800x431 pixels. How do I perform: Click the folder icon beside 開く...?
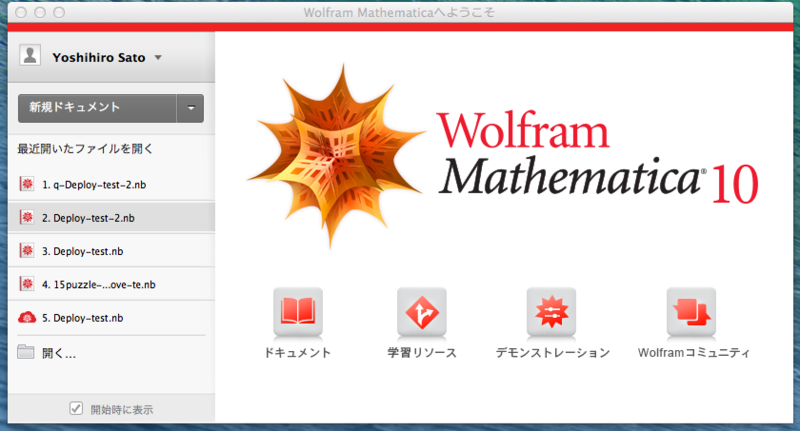coord(26,352)
